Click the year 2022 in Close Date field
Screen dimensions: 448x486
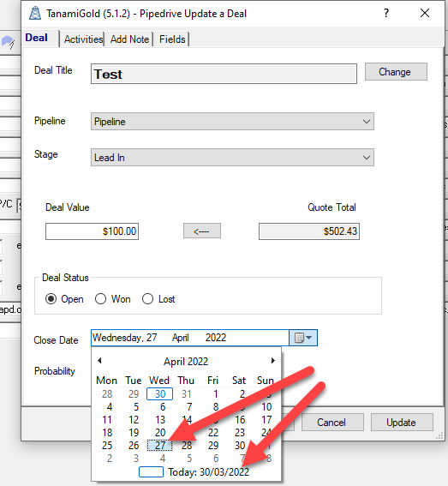216,338
